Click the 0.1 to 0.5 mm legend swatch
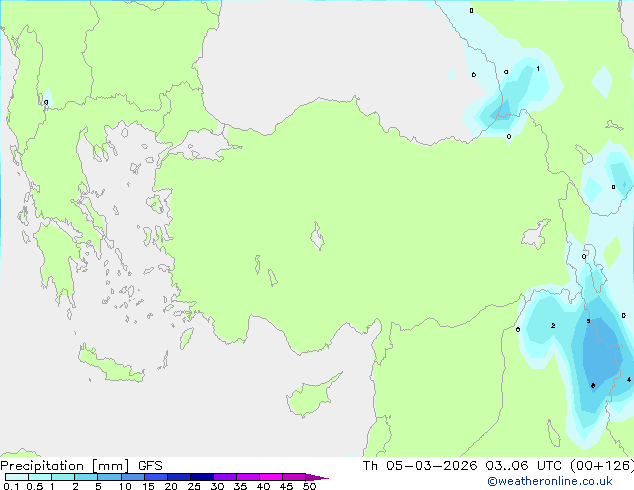 click(x=17, y=477)
